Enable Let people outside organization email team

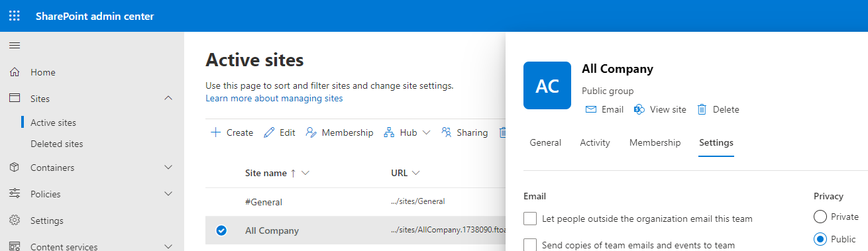pos(529,219)
